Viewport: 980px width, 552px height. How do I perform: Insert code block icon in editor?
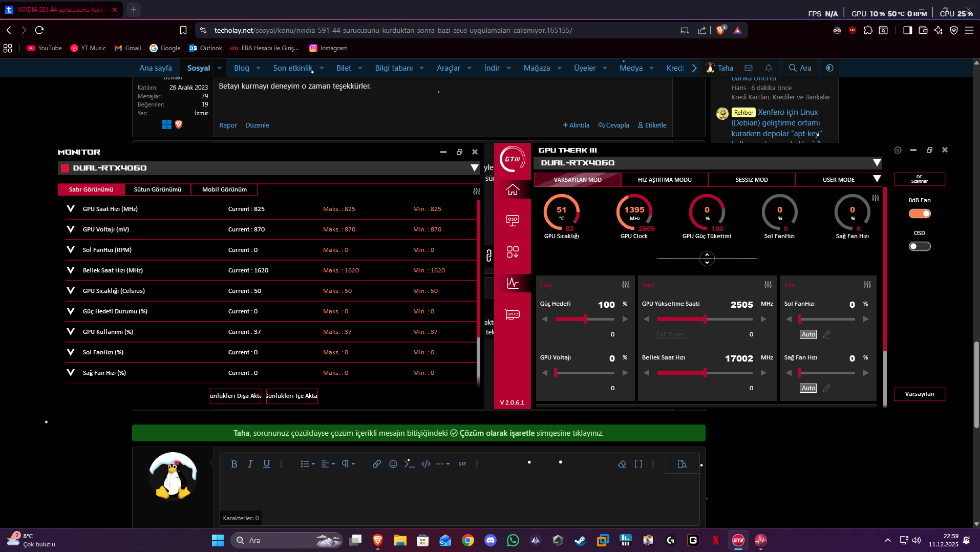point(426,464)
